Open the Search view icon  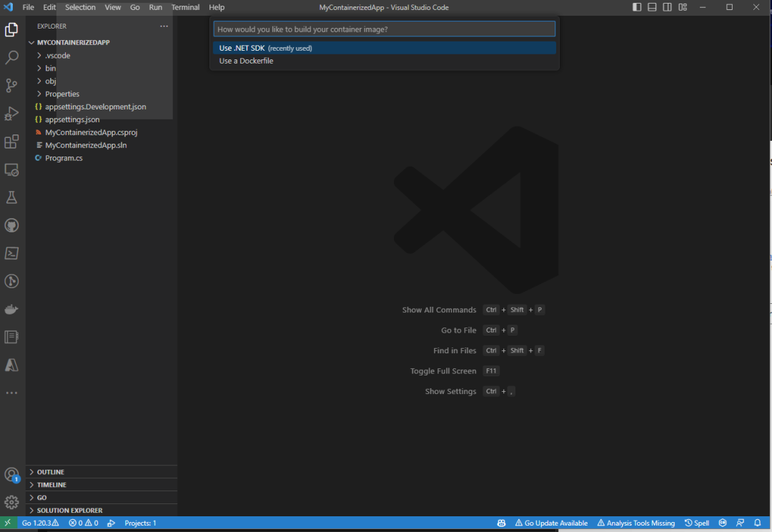point(11,58)
